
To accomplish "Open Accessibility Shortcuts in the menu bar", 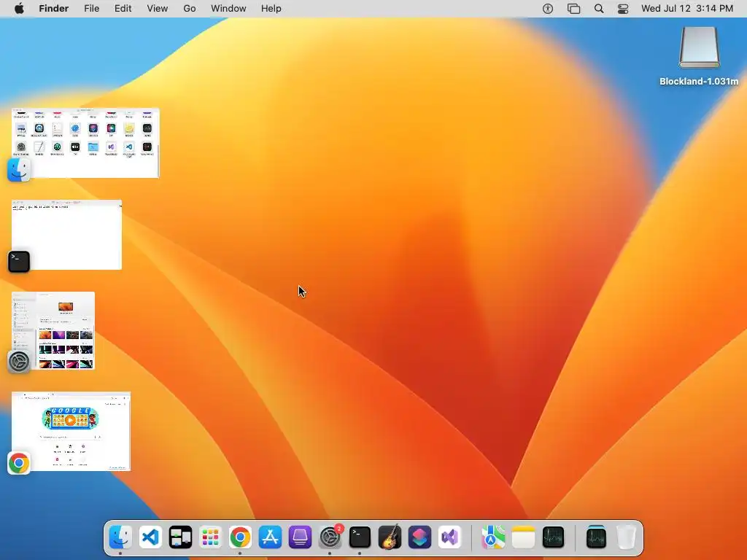I will [548, 9].
